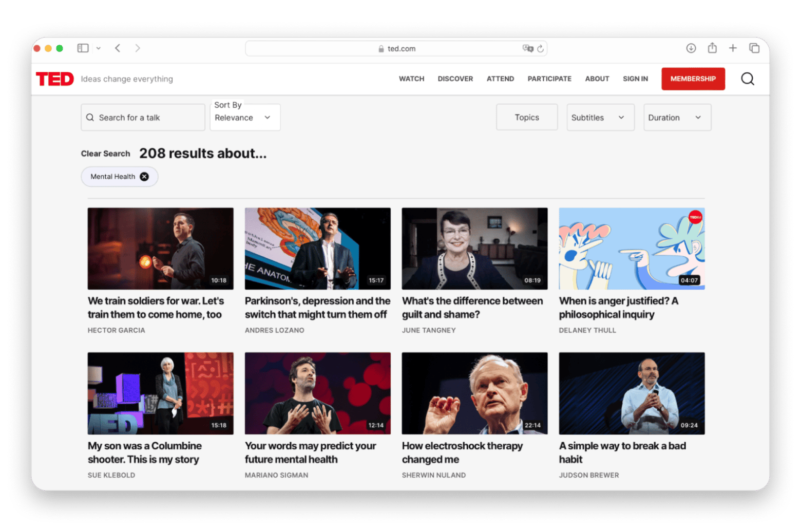This screenshot has width=801, height=532.
Task: Open the site search magnifier icon
Action: click(747, 79)
